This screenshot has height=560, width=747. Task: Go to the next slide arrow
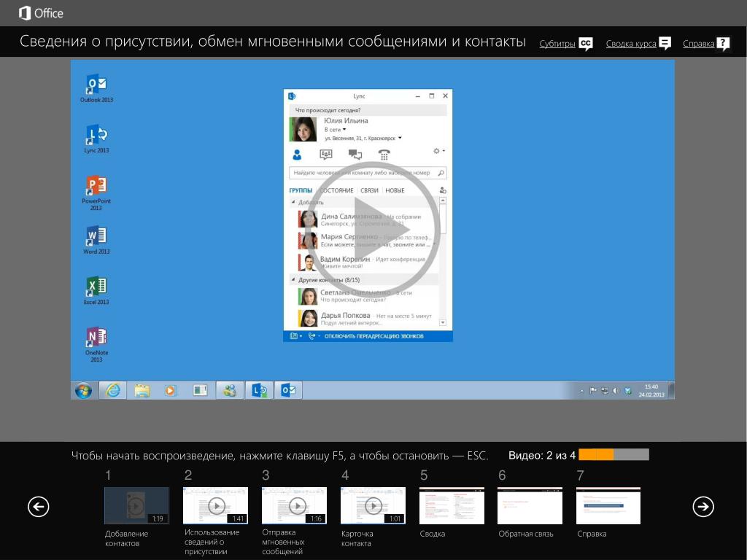click(703, 506)
